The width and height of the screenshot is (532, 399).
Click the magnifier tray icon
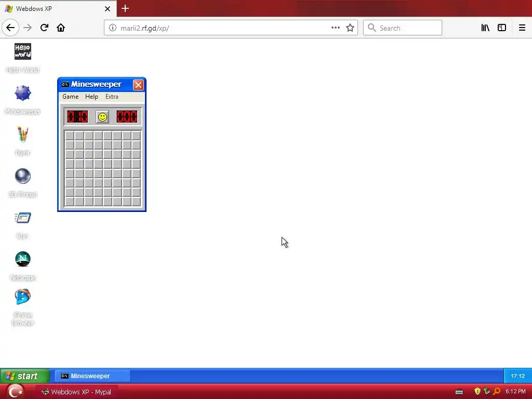click(497, 392)
